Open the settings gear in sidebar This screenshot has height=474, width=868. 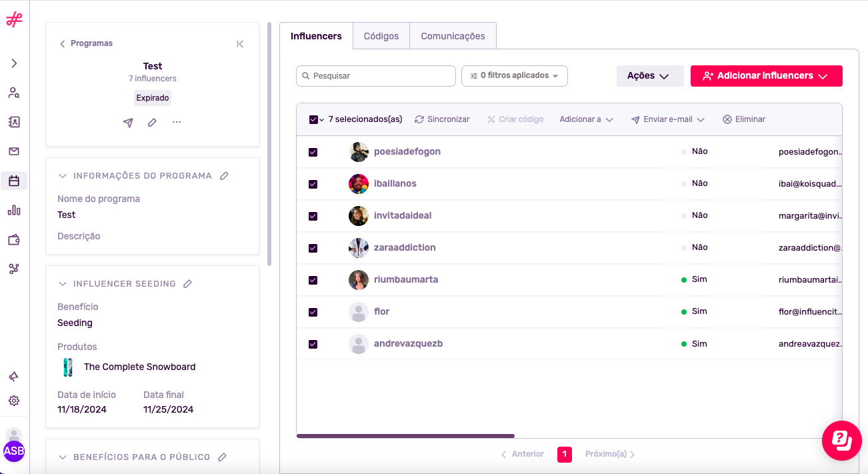point(14,401)
